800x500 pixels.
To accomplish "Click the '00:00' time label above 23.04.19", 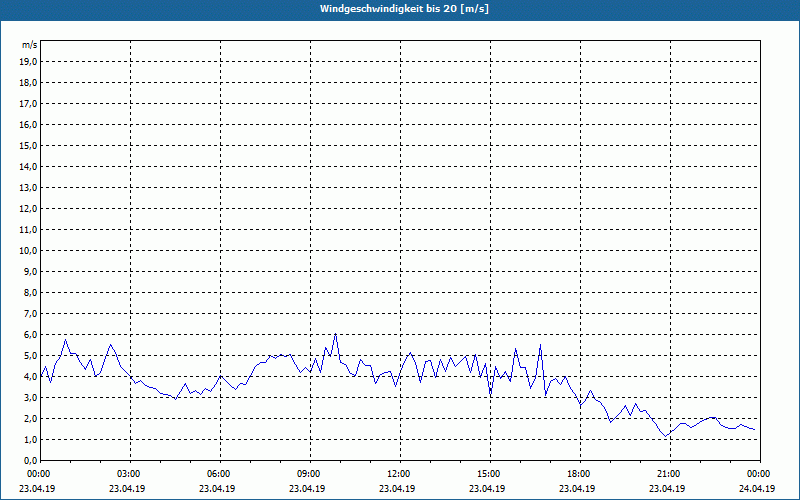I will pyautogui.click(x=37, y=474).
